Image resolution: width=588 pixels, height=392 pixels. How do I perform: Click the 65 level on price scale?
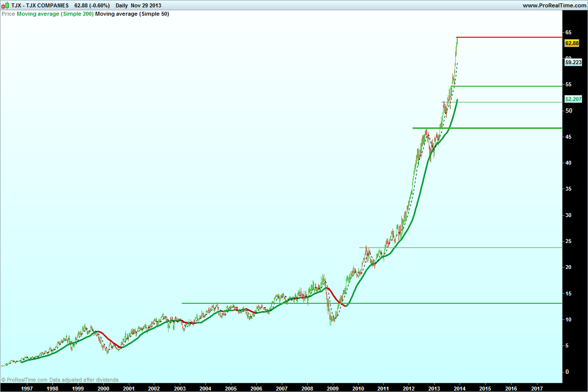point(568,32)
